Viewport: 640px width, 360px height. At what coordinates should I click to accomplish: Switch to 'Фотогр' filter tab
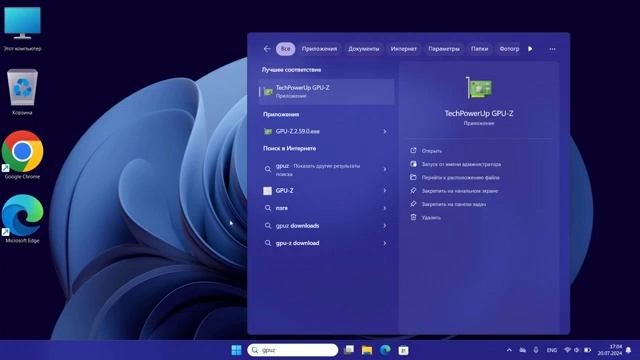509,49
